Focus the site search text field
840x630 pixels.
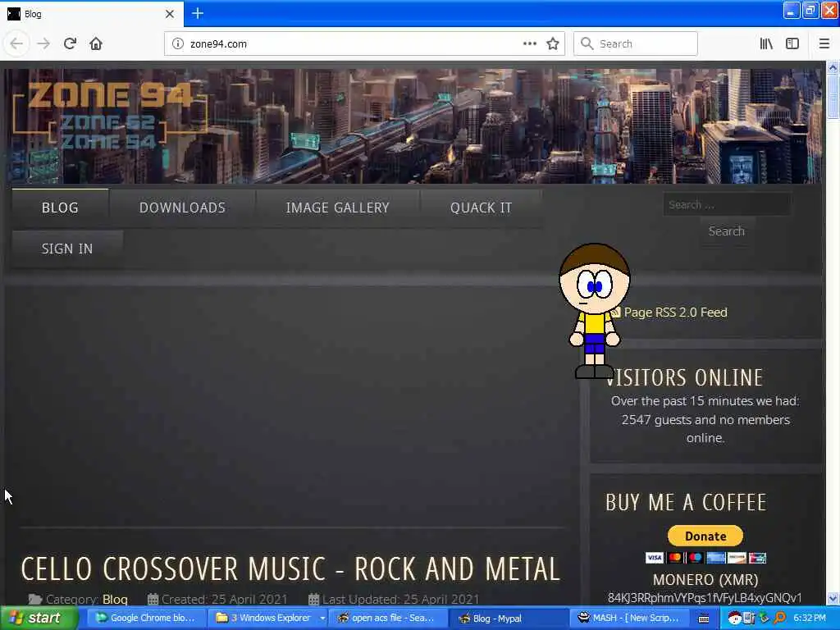(x=727, y=204)
